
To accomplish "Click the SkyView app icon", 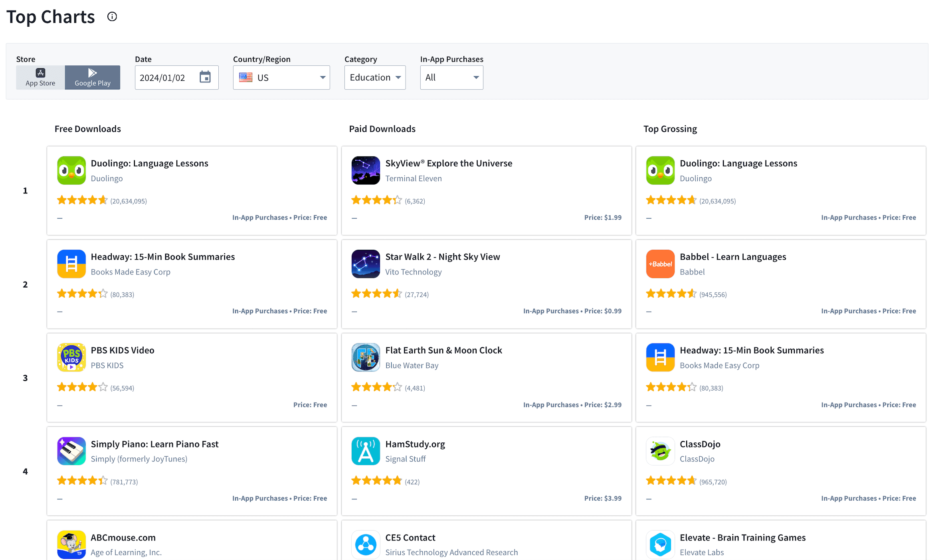I will pyautogui.click(x=365, y=170).
